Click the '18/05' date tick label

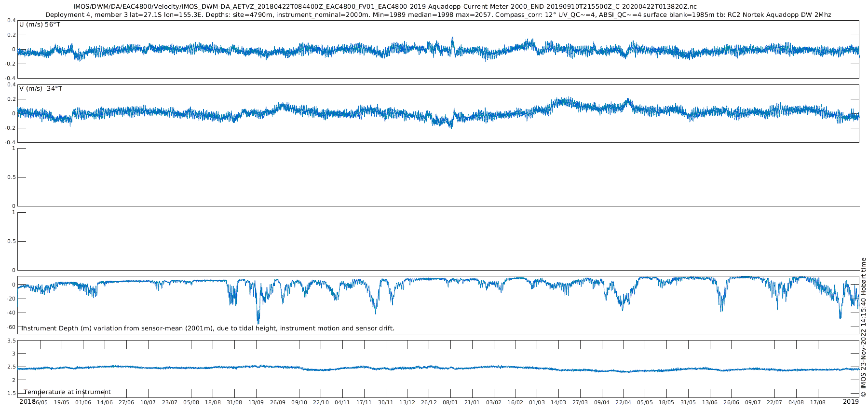click(666, 402)
